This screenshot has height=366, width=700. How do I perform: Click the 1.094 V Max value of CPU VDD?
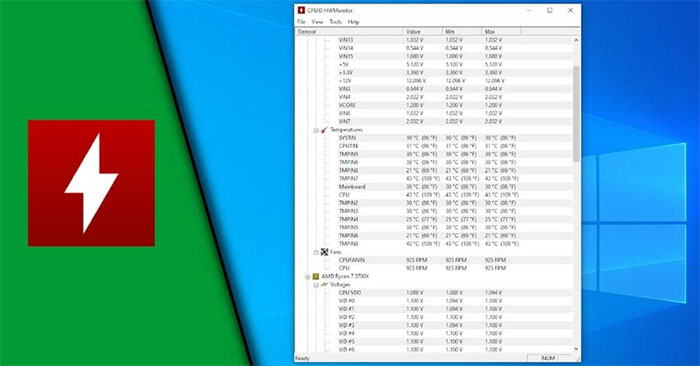pos(493,293)
